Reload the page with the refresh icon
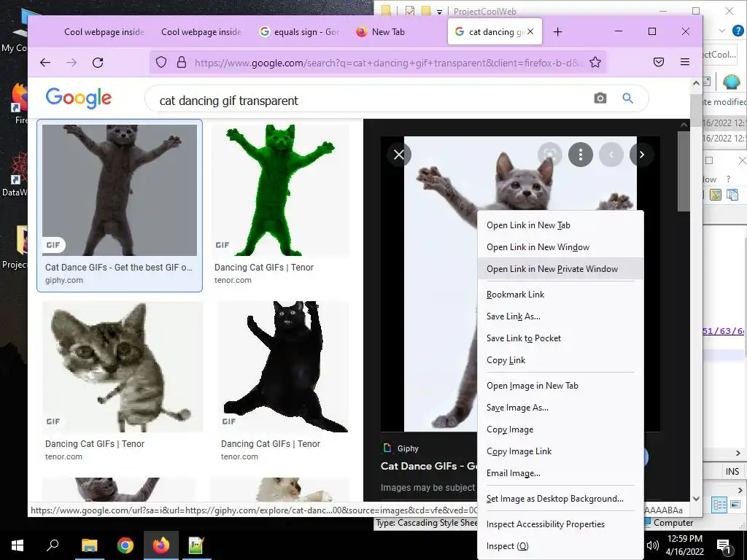This screenshot has height=560, width=747. [x=98, y=63]
